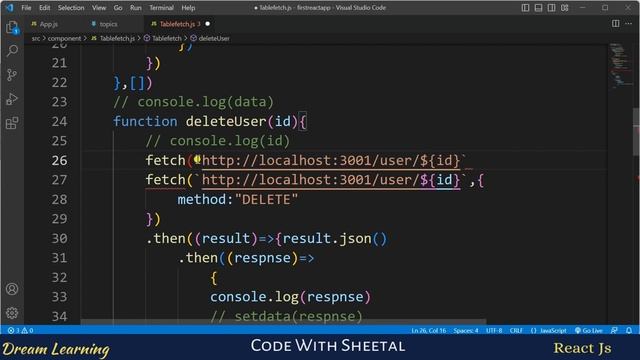The width and height of the screenshot is (640, 360).
Task: Click the VS Code logo icon
Action: coord(9,7)
